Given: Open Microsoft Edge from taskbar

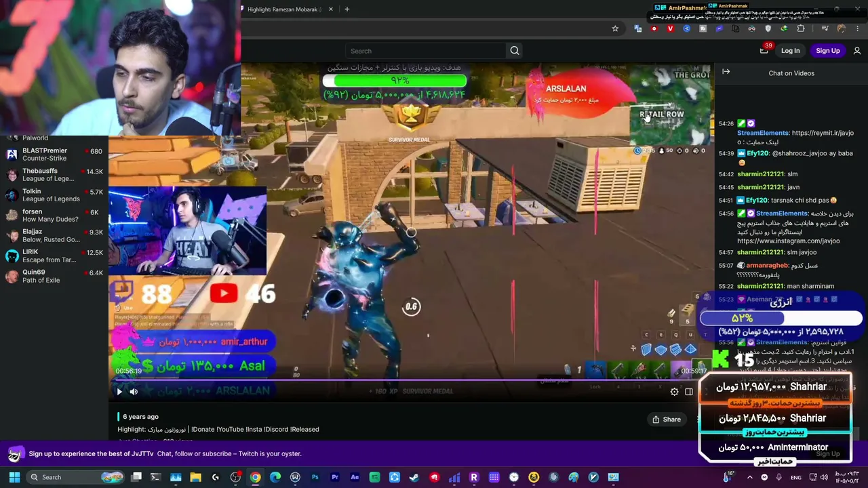Looking at the screenshot, I should [275, 477].
